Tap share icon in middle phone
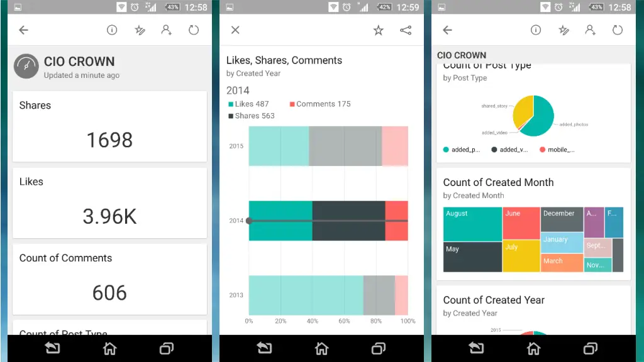 (406, 30)
